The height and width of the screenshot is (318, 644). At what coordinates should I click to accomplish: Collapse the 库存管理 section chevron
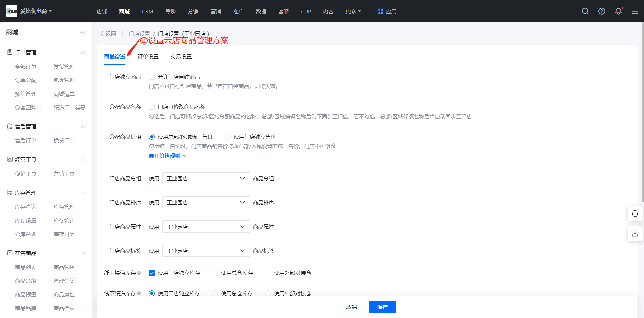[83, 193]
